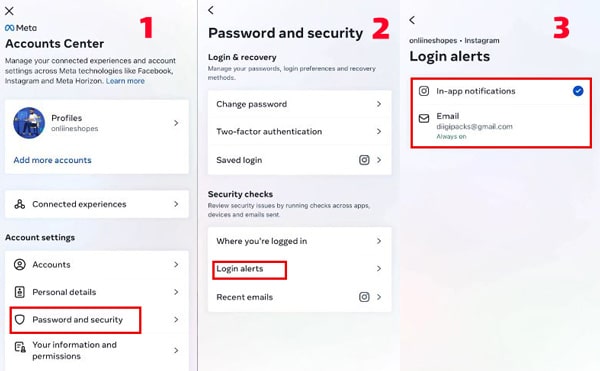Click the Instagram icon beside Recent emails
Image resolution: width=600 pixels, height=371 pixels.
click(x=364, y=297)
